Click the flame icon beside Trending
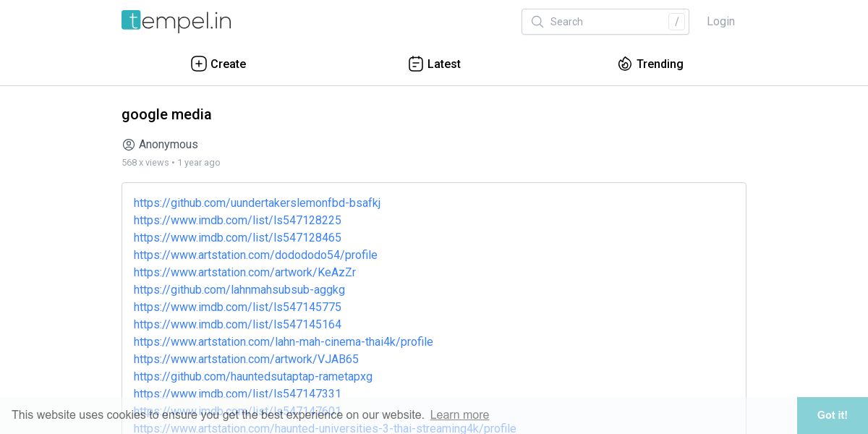Image resolution: width=868 pixels, height=434 pixels. (625, 64)
